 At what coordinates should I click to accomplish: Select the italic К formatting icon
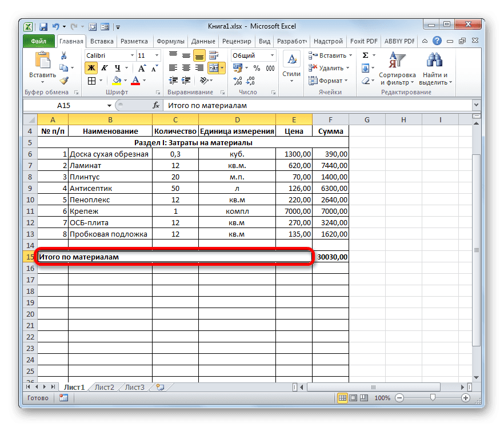pos(105,67)
